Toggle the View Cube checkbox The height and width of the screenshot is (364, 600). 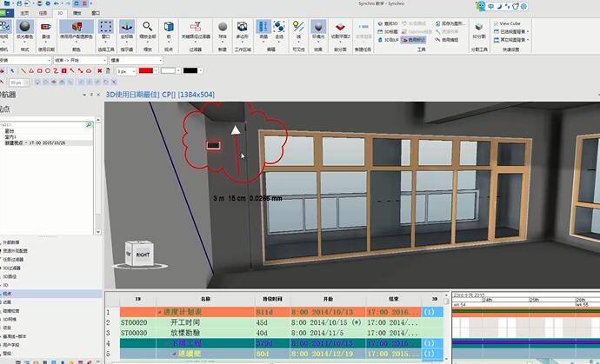point(496,23)
